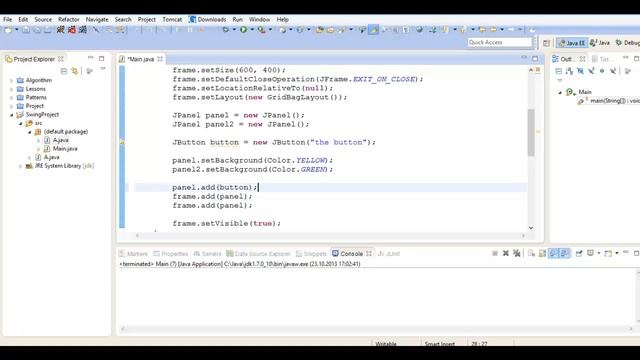Click Clear Console icon
This screenshot has width=640, height=360.
pyautogui.click(x=531, y=253)
